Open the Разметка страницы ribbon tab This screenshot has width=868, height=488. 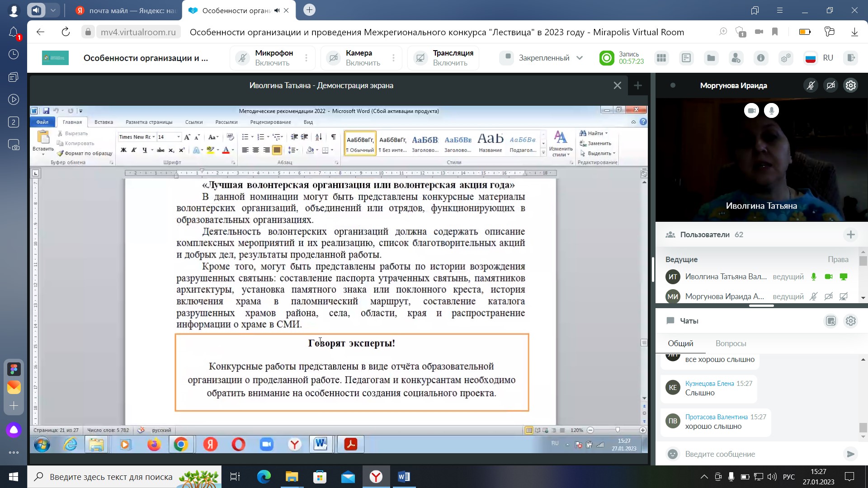tap(149, 122)
